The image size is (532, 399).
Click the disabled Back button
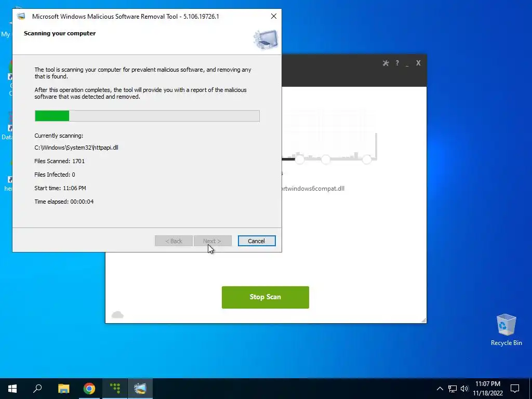pos(174,241)
